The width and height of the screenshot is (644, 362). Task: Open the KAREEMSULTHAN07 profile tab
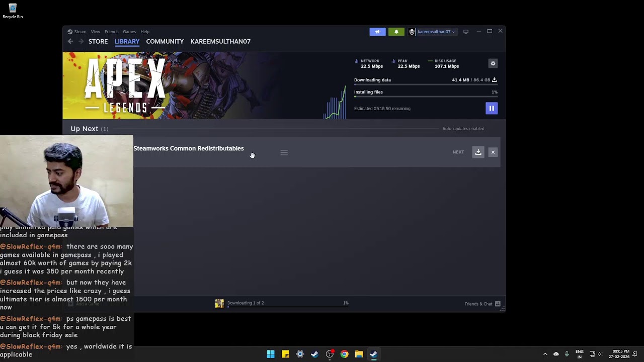point(220,41)
